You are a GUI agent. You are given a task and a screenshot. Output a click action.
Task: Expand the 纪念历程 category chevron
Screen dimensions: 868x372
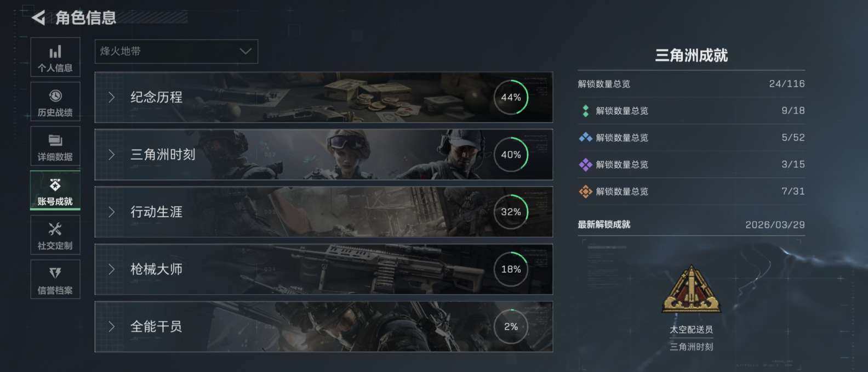click(x=112, y=97)
